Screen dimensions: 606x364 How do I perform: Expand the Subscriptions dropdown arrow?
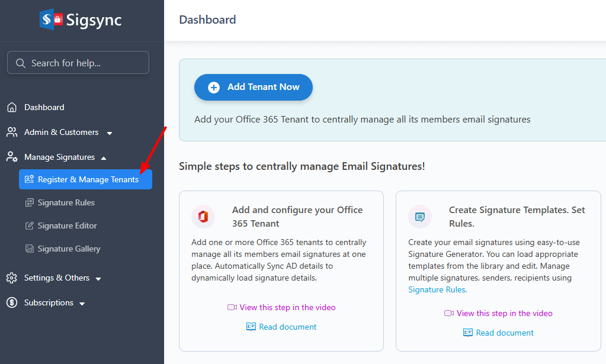pos(82,304)
